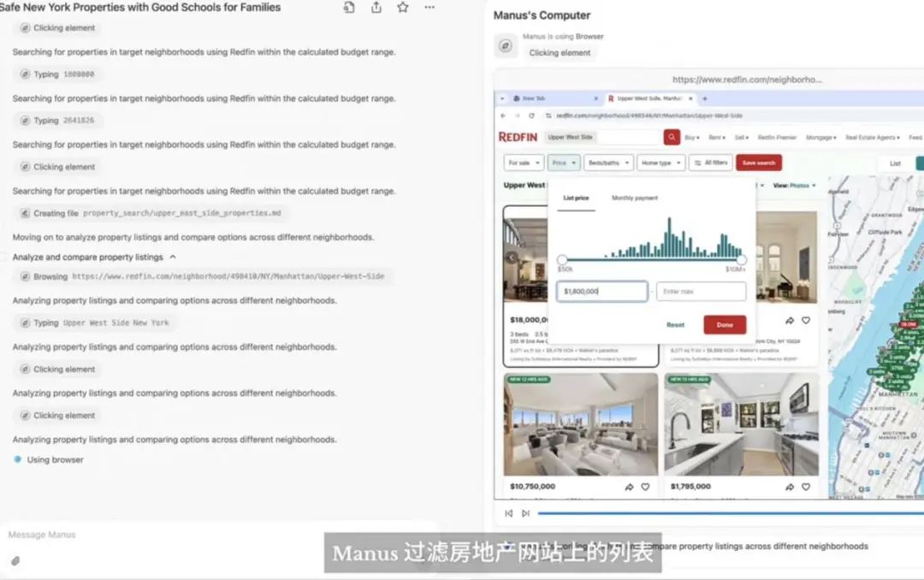Click the red Redfin search button
The image size is (924, 580).
pyautogui.click(x=672, y=138)
